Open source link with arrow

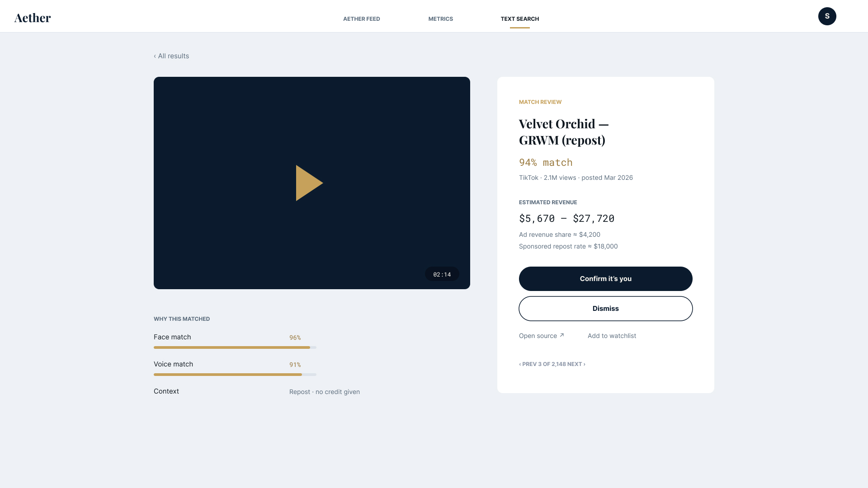click(542, 336)
